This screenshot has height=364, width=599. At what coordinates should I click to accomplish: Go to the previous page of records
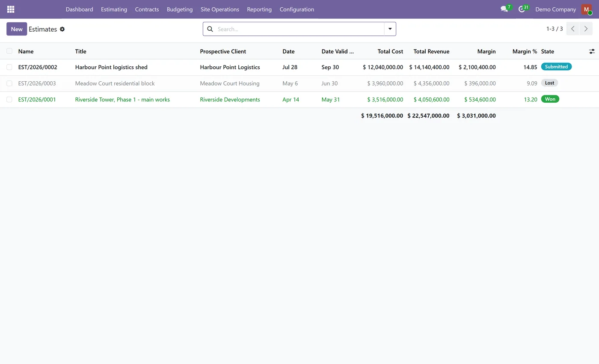click(x=573, y=29)
